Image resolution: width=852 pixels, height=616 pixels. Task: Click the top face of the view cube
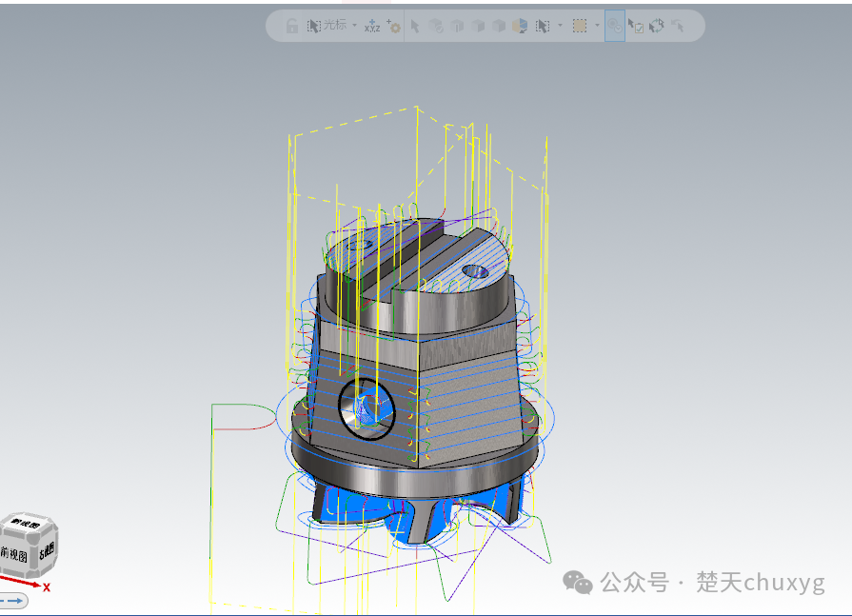coord(28,524)
